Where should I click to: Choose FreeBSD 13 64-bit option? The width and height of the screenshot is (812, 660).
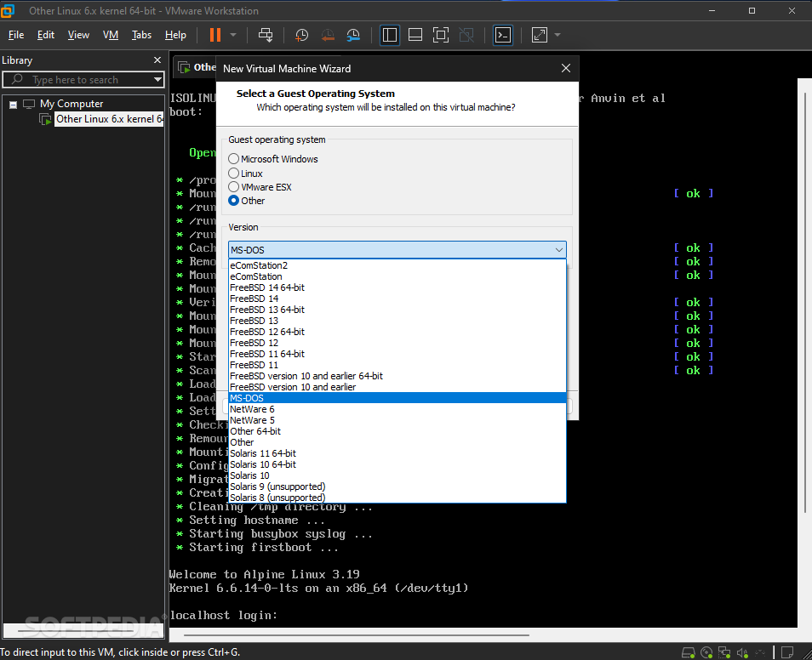coord(397,310)
